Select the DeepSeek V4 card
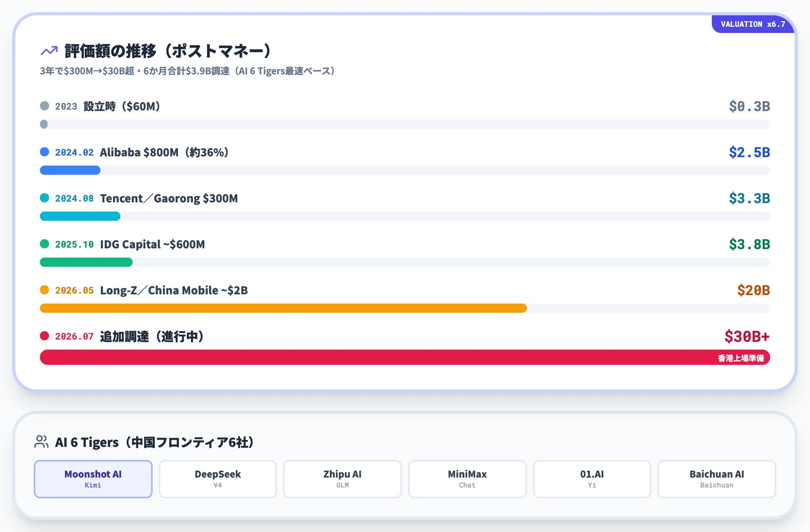Viewport: 810px width, 532px height. click(x=218, y=479)
